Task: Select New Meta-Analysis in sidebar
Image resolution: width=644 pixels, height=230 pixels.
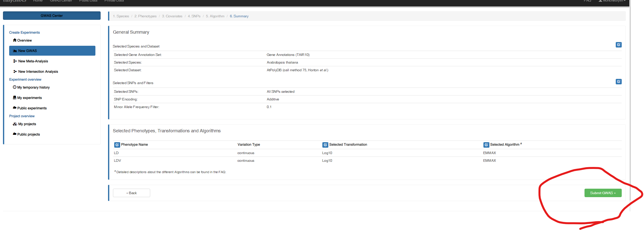Action: pyautogui.click(x=33, y=61)
